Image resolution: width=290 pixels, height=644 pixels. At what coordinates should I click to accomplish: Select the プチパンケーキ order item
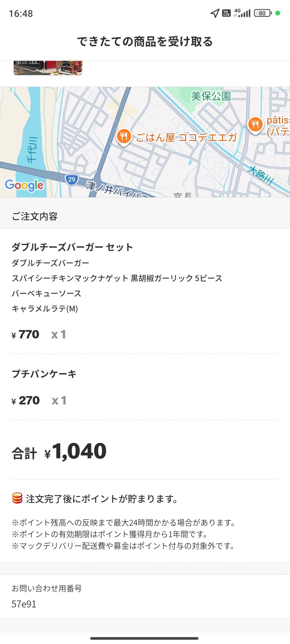coord(44,374)
